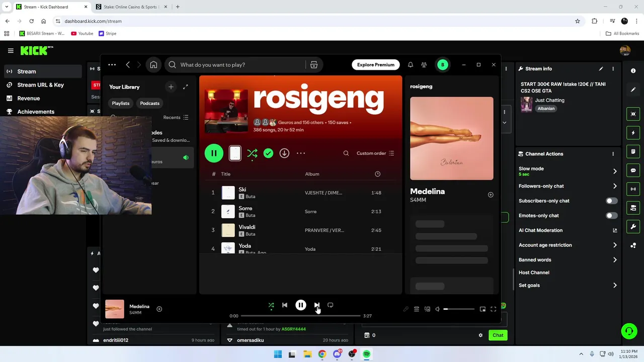The width and height of the screenshot is (644, 362).
Task: Open the Recents sort menu in the library
Action: (x=176, y=118)
